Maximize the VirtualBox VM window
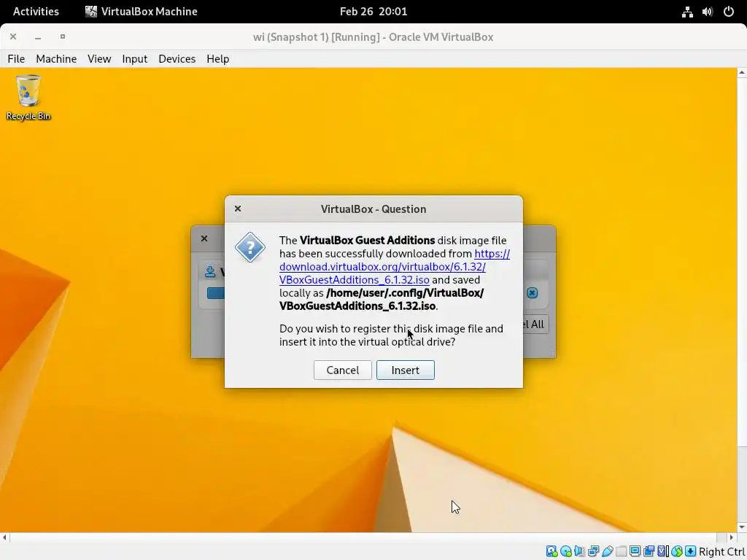 click(x=63, y=36)
